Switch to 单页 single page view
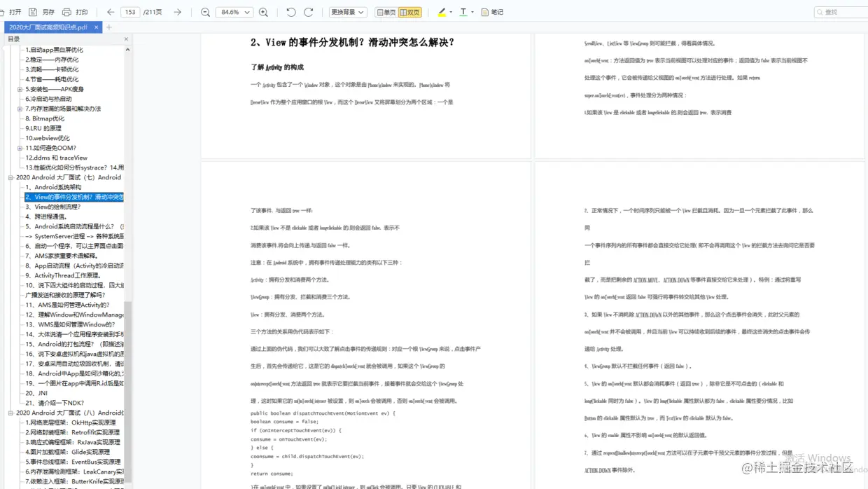Screen dimensions: 868x489 [386, 12]
